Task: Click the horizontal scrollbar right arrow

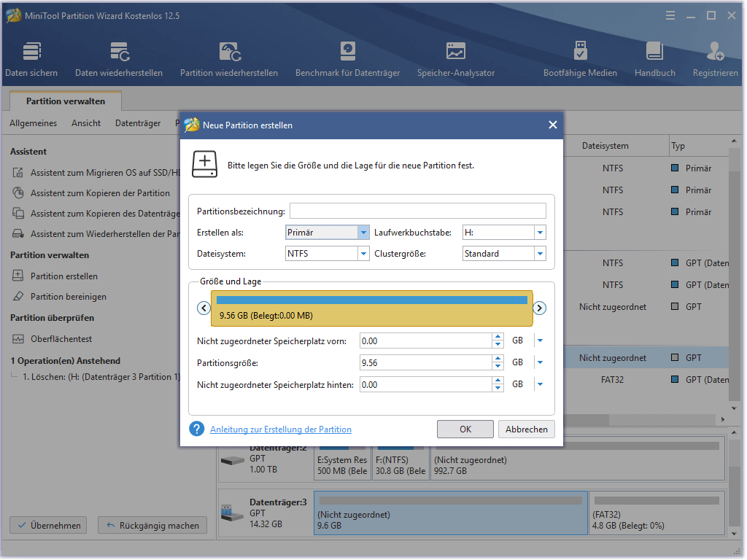Action: coord(722,420)
